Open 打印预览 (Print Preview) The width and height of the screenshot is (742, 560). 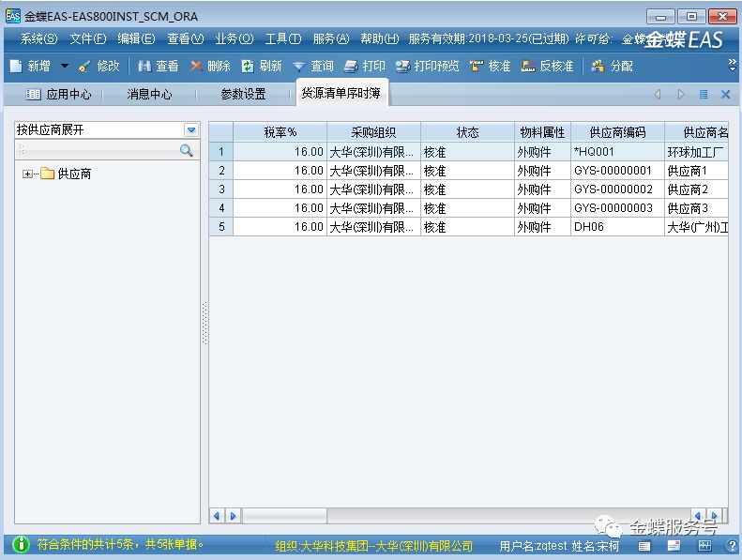tap(428, 67)
